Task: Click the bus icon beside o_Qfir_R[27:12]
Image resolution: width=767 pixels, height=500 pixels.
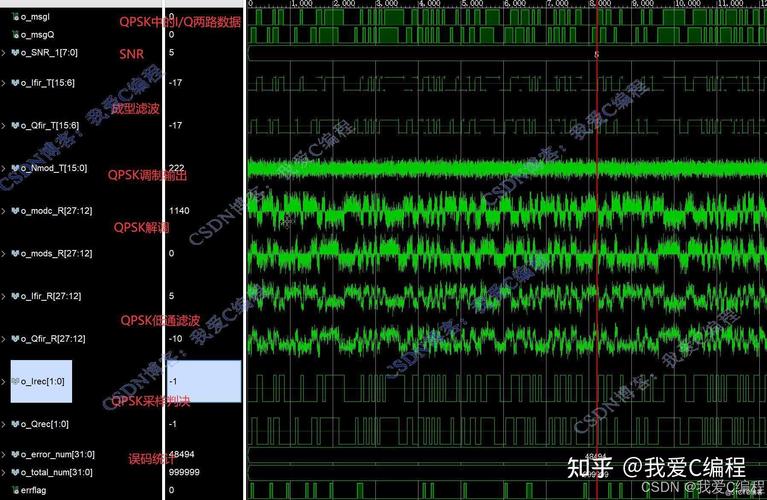Action: tap(16, 339)
